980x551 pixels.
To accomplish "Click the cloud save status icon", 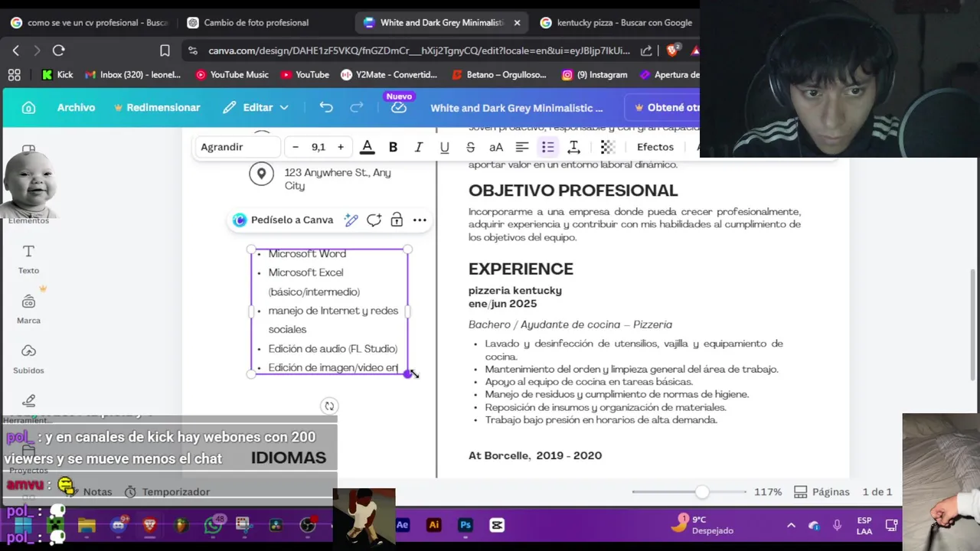I will tap(398, 108).
